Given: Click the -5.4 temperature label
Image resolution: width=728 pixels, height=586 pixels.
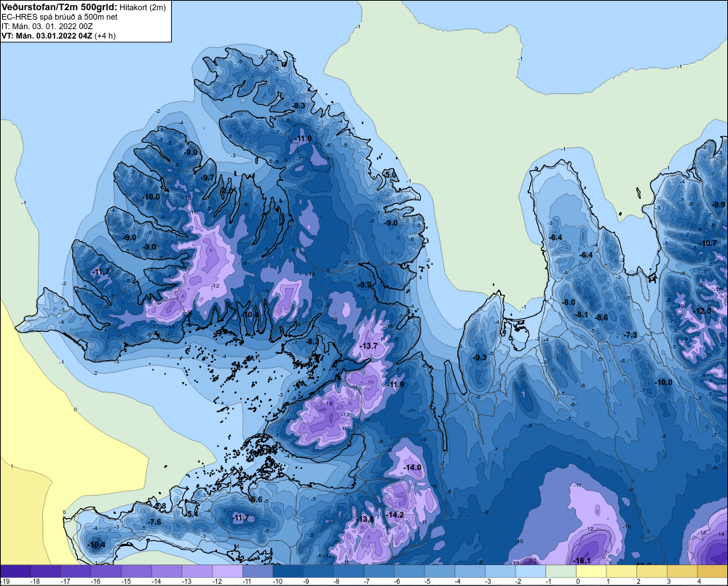Looking at the screenshot, I should [x=193, y=513].
